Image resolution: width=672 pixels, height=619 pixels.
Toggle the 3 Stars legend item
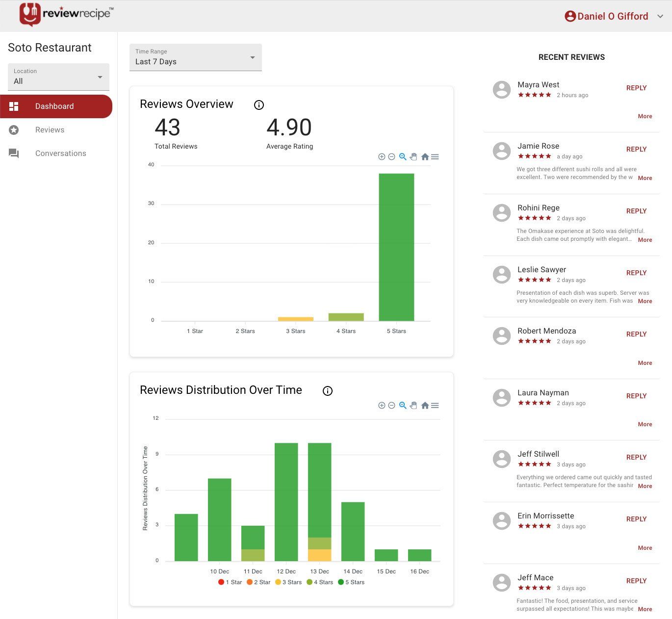pos(289,582)
